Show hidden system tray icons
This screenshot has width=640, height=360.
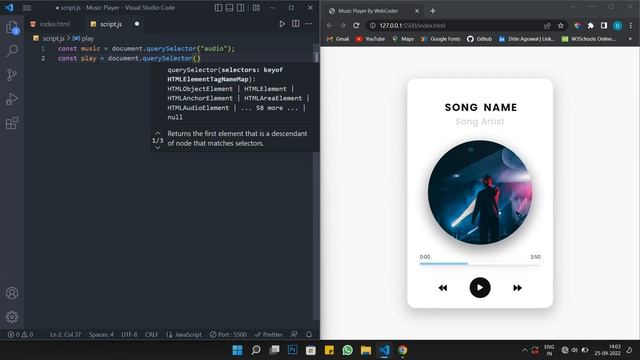pos(524,350)
